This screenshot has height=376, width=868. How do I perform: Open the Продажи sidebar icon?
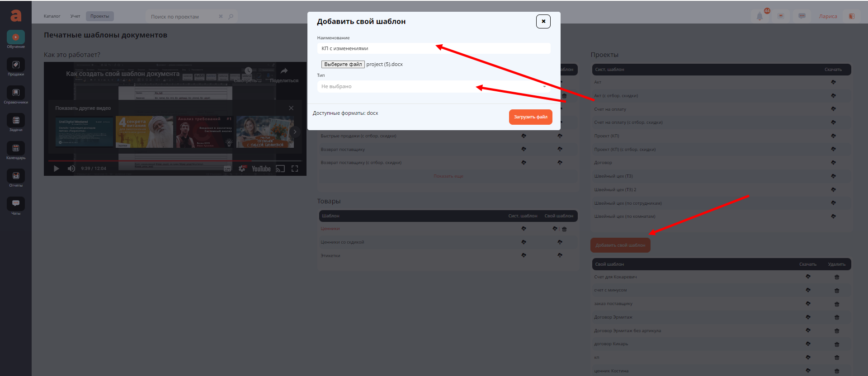16,66
